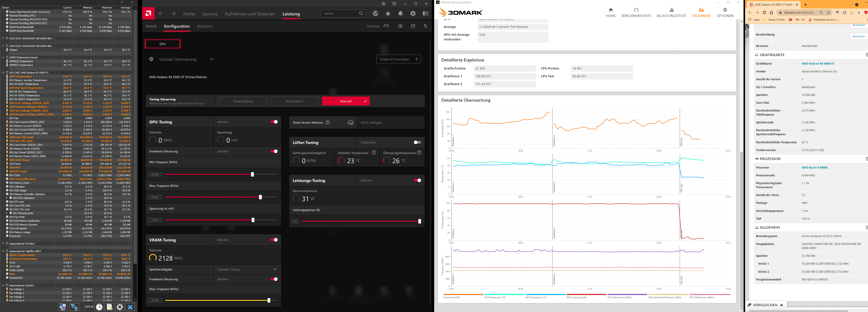Adjust Min Frequenz slider handle
The width and height of the screenshot is (868, 312).
pos(252,174)
